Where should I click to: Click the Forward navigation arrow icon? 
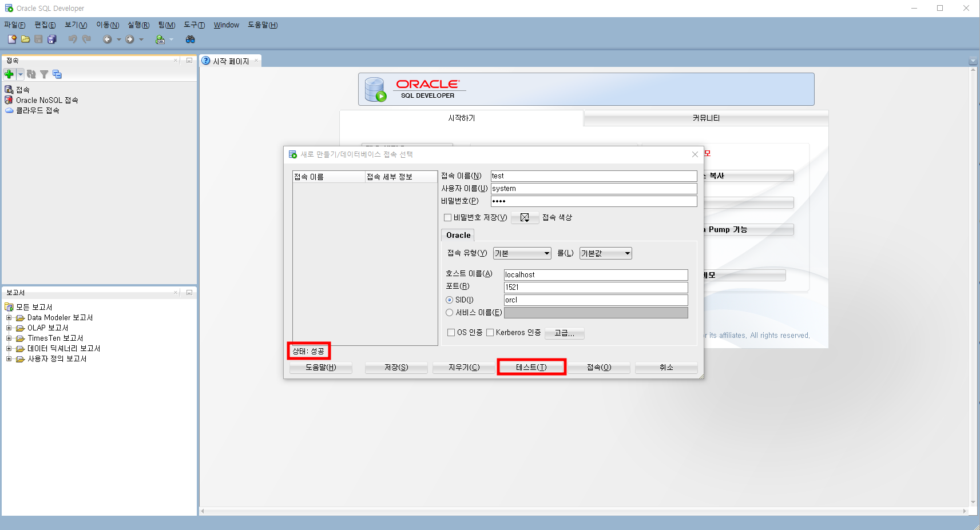(130, 39)
